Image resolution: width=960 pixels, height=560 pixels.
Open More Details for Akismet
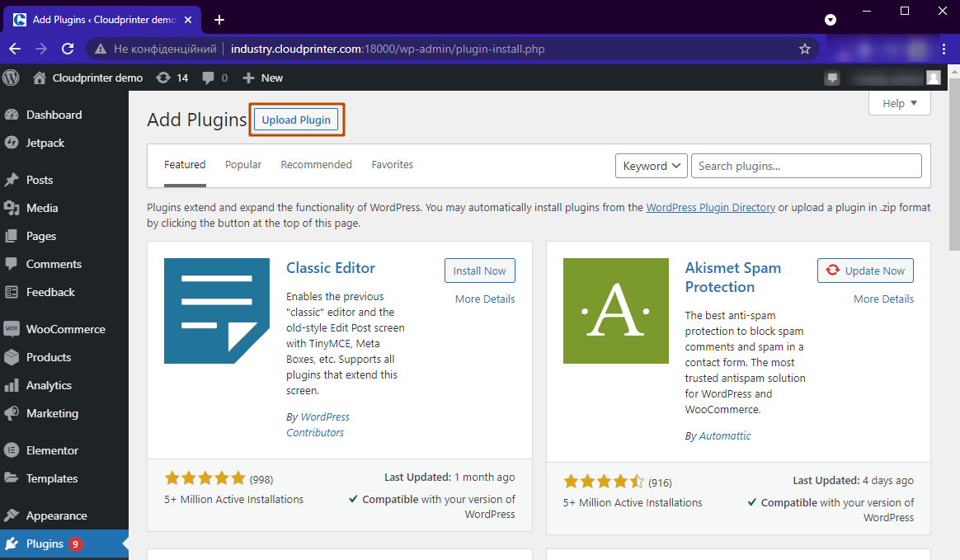[x=883, y=299]
